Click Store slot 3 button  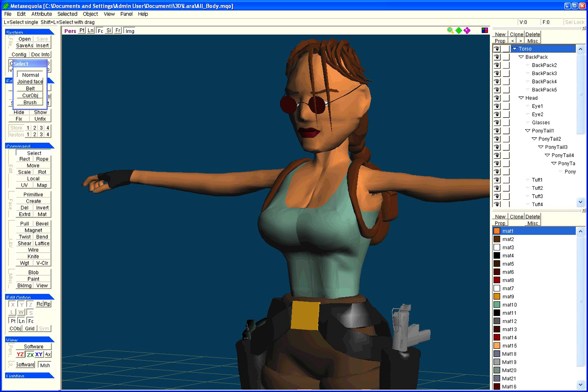pos(41,128)
